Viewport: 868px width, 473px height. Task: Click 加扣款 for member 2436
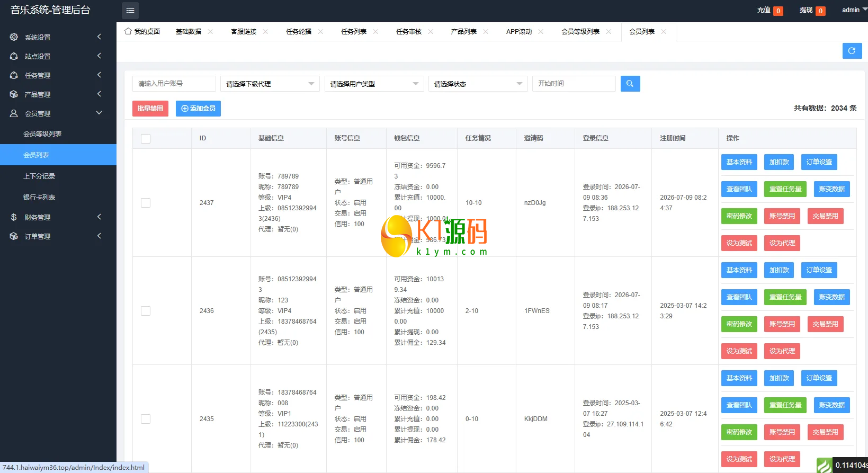tap(780, 270)
